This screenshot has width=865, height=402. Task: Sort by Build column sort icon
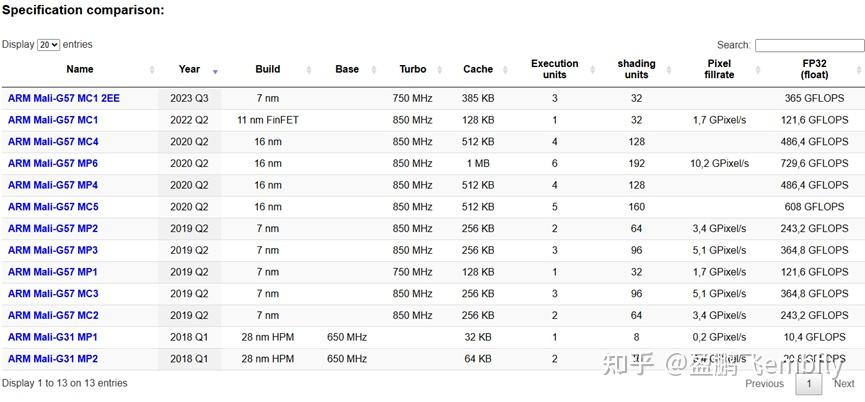coord(307,70)
